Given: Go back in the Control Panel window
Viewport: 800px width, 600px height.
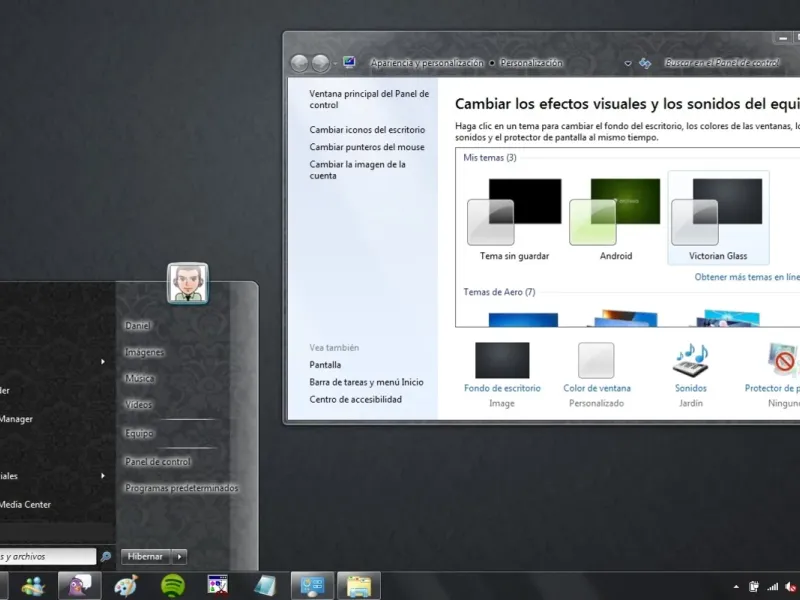Looking at the screenshot, I should coord(299,63).
